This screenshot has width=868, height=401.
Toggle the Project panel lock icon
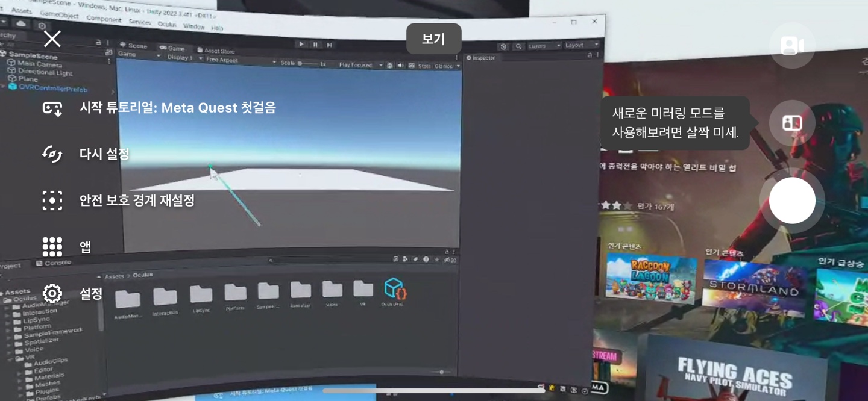point(446,252)
